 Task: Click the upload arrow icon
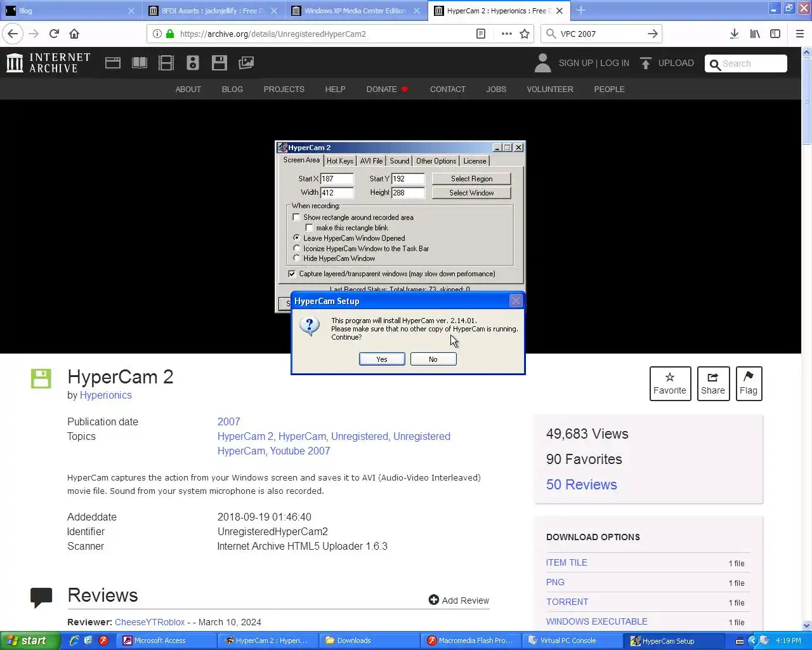click(646, 63)
